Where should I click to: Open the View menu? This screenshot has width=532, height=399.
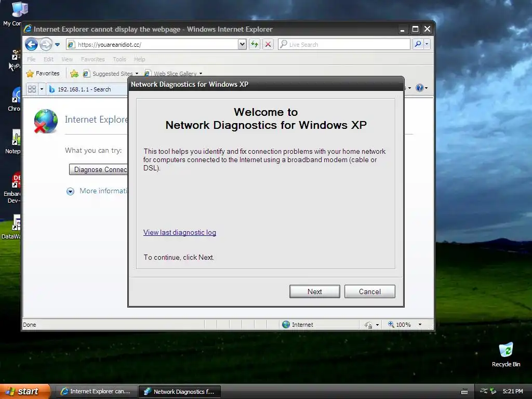point(67,59)
